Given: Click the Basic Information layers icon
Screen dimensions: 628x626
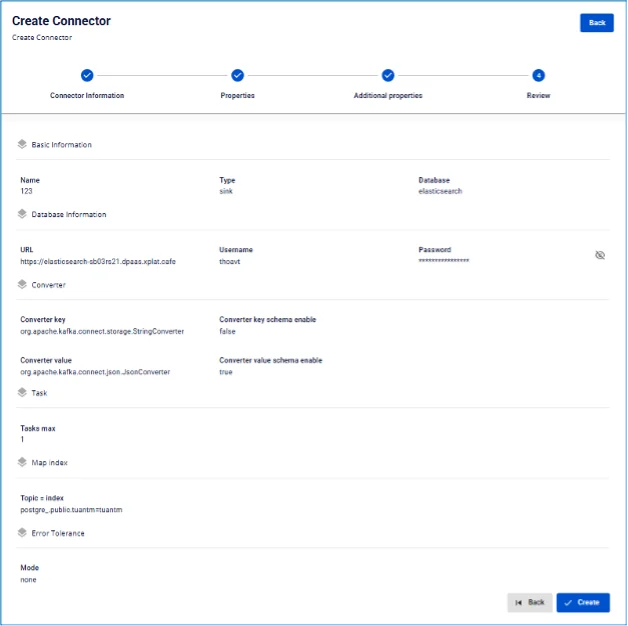Looking at the screenshot, I should tap(22, 144).
